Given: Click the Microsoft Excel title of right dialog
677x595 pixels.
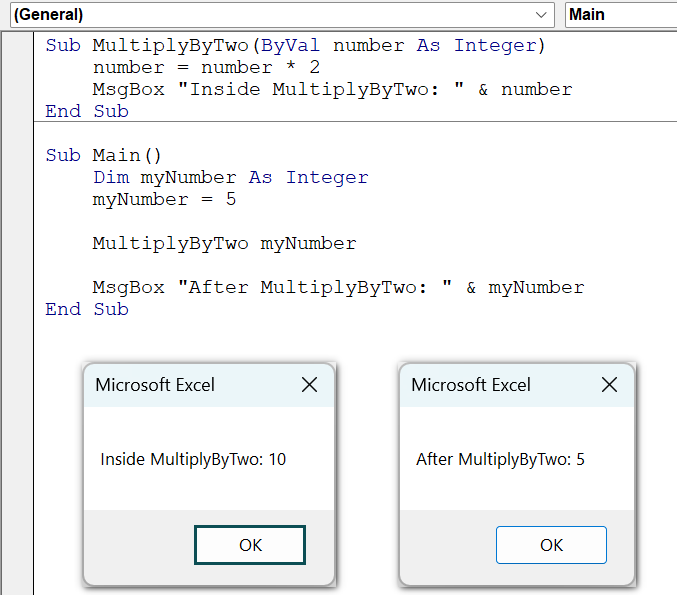Looking at the screenshot, I should tap(471, 385).
